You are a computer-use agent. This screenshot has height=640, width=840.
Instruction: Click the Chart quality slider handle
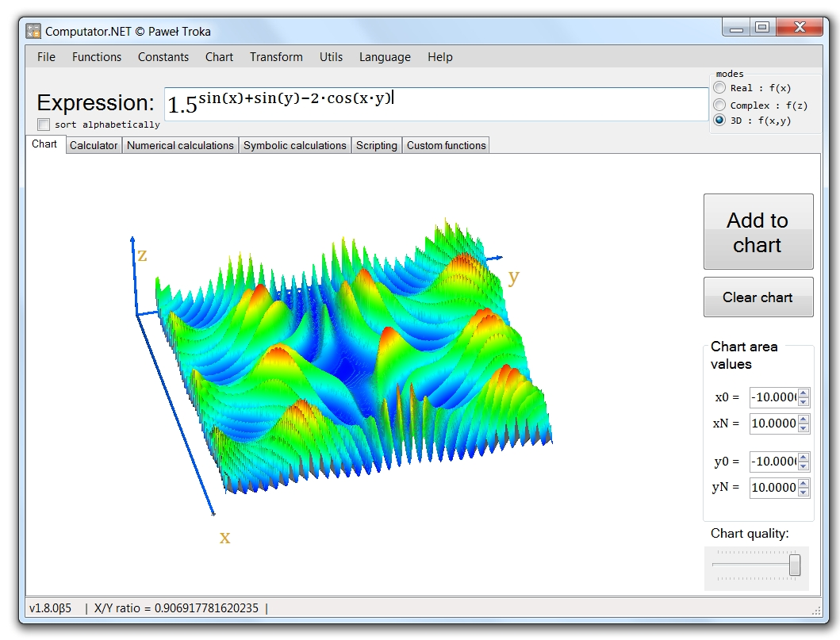[795, 565]
